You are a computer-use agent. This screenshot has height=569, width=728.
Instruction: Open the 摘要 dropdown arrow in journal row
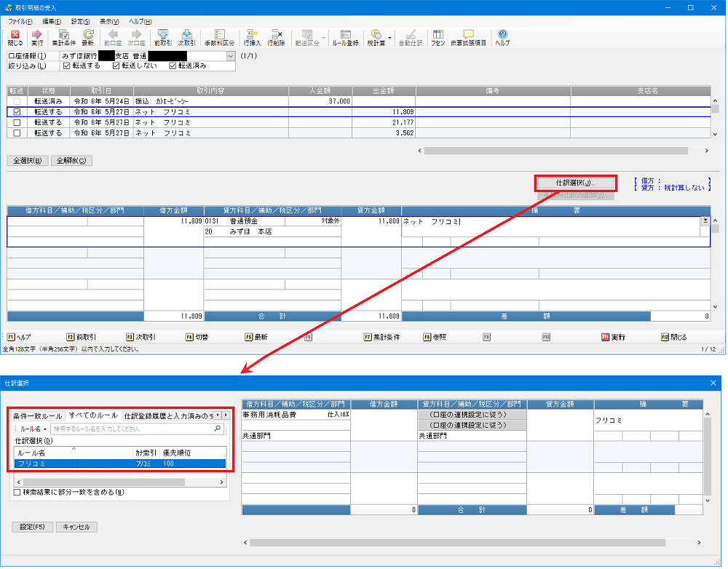pyautogui.click(x=705, y=221)
